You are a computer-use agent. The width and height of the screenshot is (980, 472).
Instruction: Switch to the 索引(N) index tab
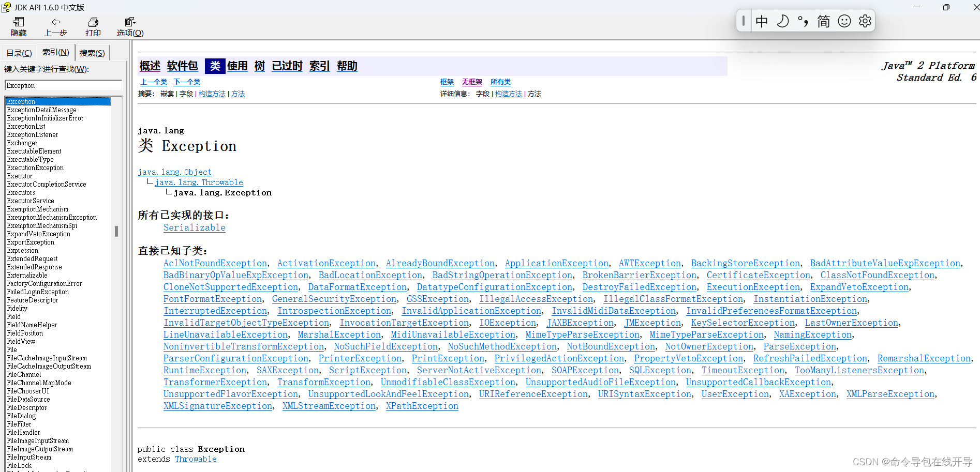[55, 52]
